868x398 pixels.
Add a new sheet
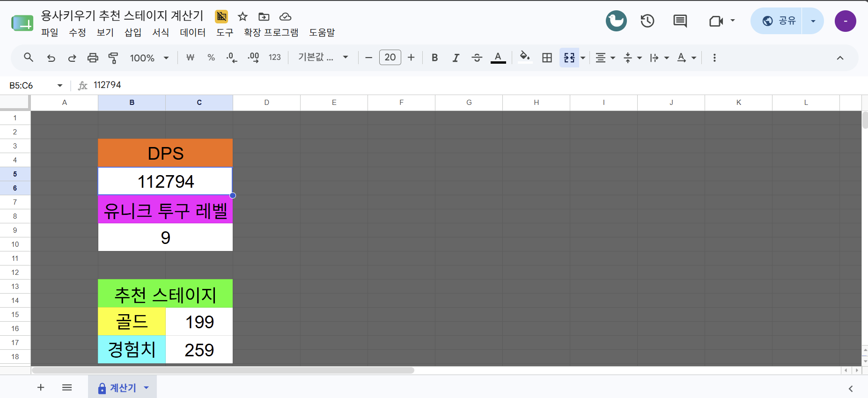[41, 387]
